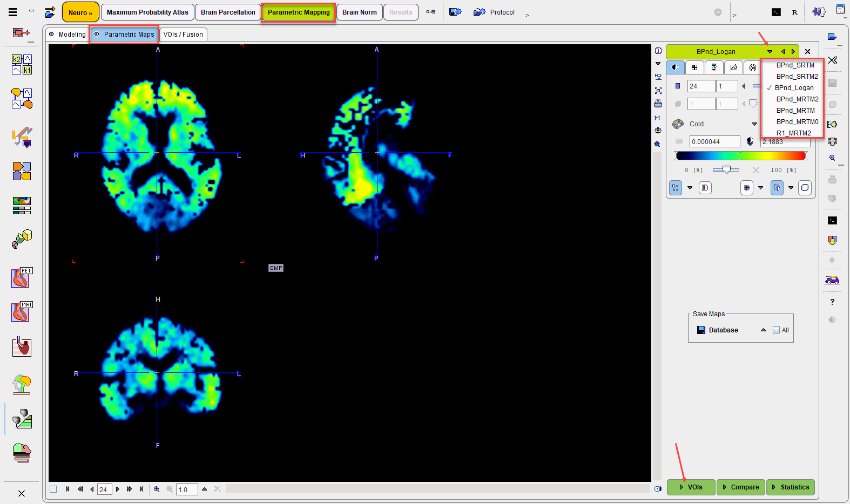Expand the Database save target arrow
Image resolution: width=850 pixels, height=504 pixels.
tap(763, 330)
